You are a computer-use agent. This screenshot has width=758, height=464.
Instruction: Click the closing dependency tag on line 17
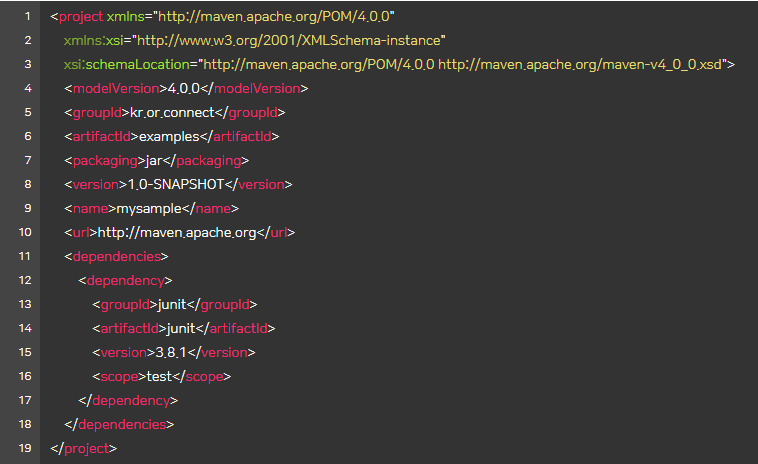[128, 401]
